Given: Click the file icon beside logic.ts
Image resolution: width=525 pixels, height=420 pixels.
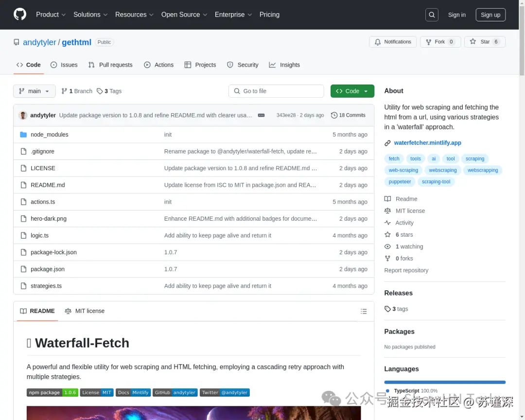Looking at the screenshot, I should [x=23, y=235].
